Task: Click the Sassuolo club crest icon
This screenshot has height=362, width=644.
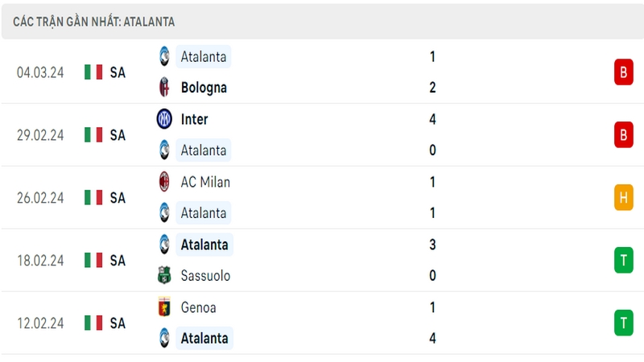Action: point(164,275)
